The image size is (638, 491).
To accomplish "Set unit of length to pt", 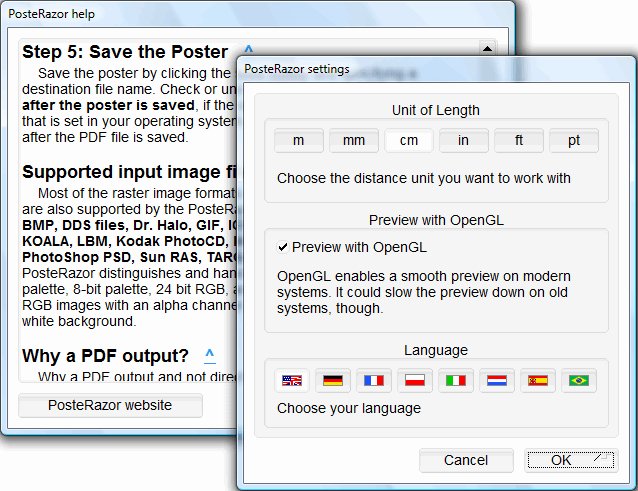I will point(574,140).
